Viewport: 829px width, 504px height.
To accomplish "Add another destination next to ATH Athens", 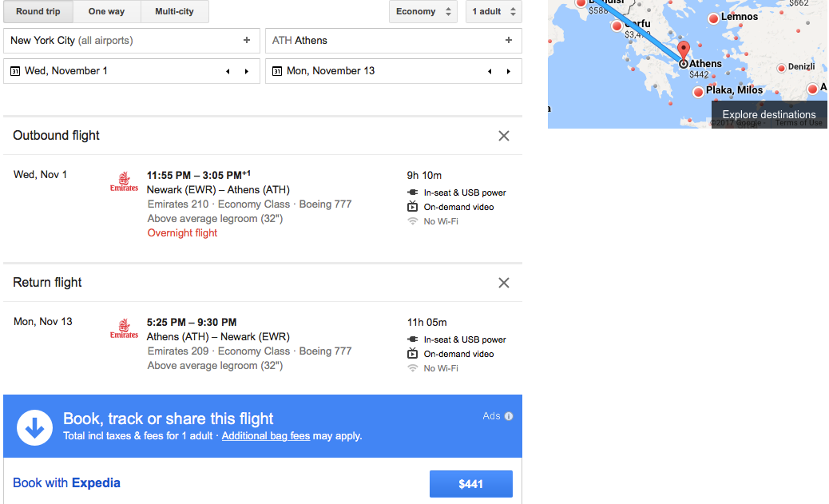I will tap(509, 40).
